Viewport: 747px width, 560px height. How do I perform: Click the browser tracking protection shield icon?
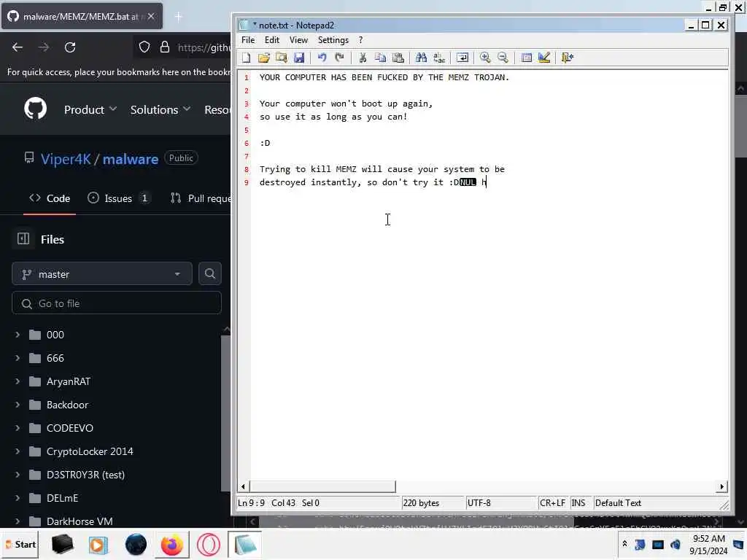(x=144, y=47)
